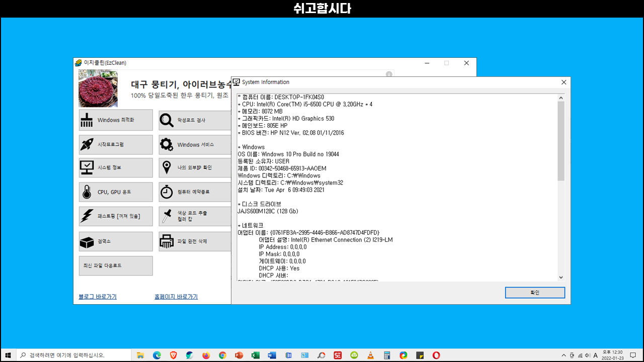
Task: Open CPU, GPU 온도 monitor
Action: (x=116, y=192)
